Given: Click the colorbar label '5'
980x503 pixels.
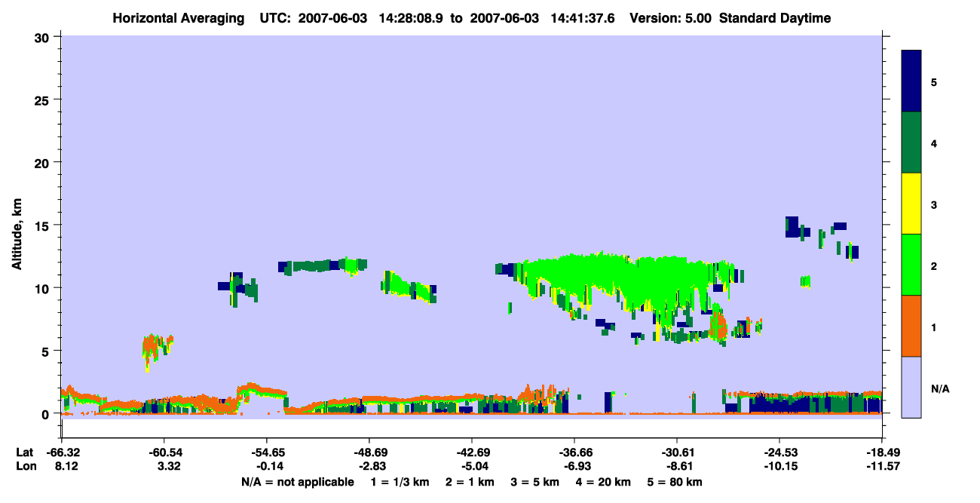Looking at the screenshot, I should click(x=934, y=82).
